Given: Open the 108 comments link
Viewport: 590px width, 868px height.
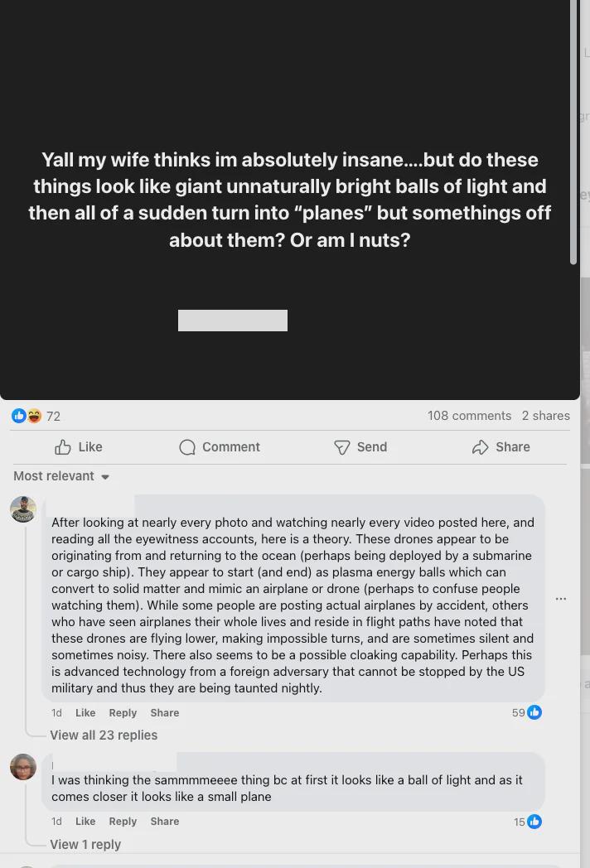Looking at the screenshot, I should pyautogui.click(x=469, y=416).
